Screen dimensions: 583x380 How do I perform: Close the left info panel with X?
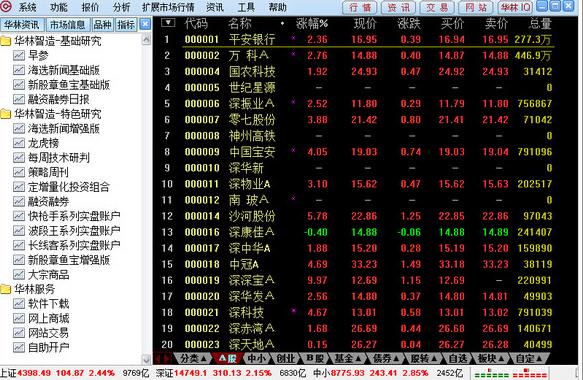pos(145,25)
